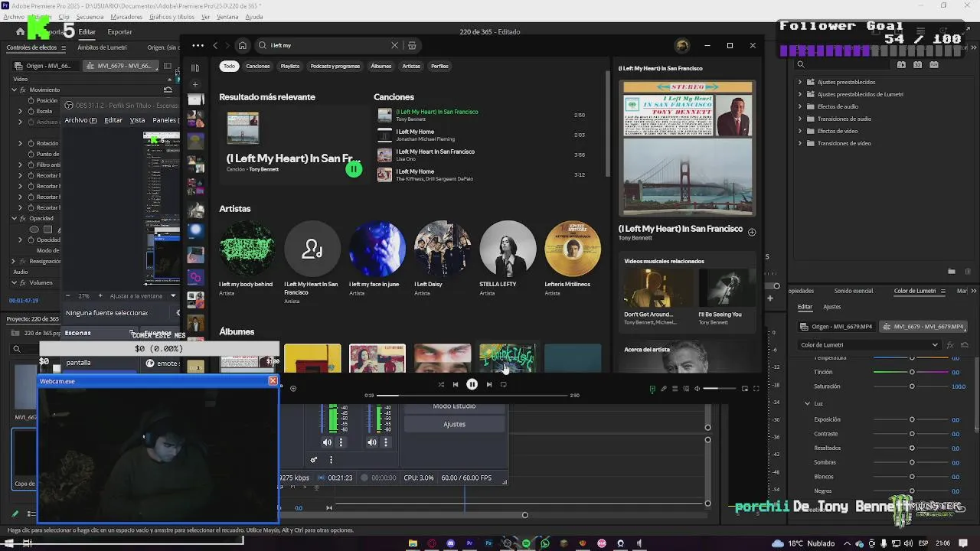
Task: Open connect to device icon
Action: coord(686,389)
